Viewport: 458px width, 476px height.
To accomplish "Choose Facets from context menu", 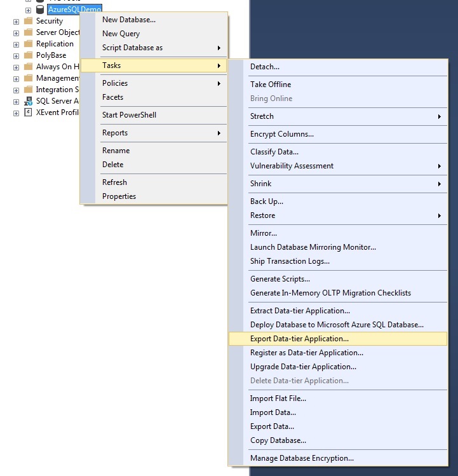I will coord(154,97).
